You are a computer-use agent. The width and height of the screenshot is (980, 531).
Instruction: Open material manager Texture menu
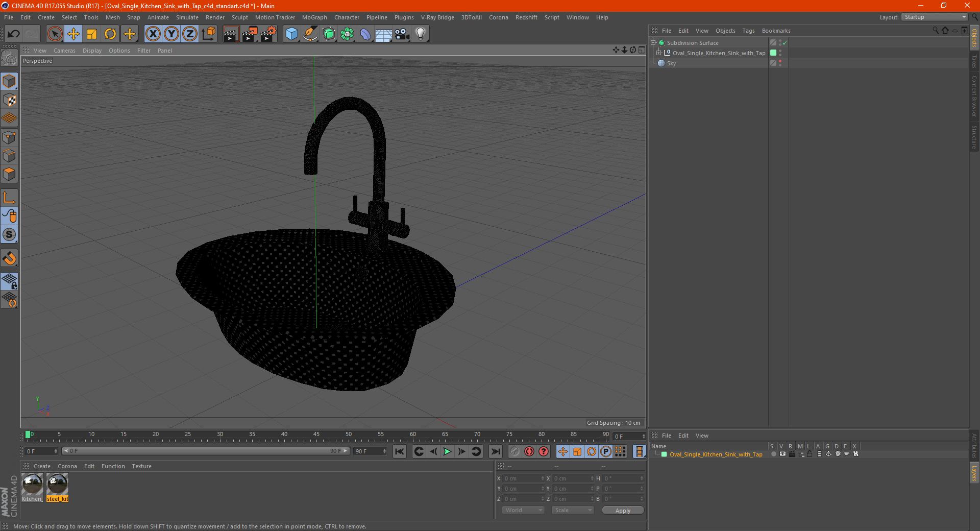pyautogui.click(x=141, y=466)
